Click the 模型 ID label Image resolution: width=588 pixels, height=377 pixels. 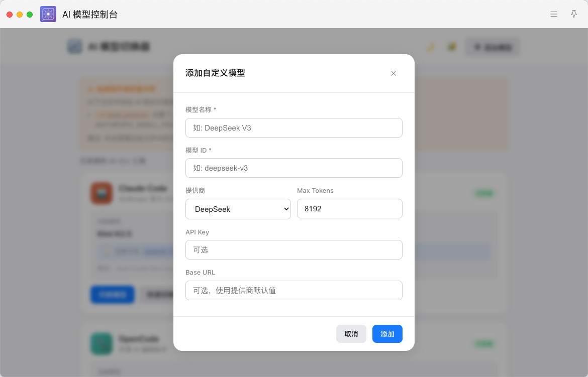[199, 150]
